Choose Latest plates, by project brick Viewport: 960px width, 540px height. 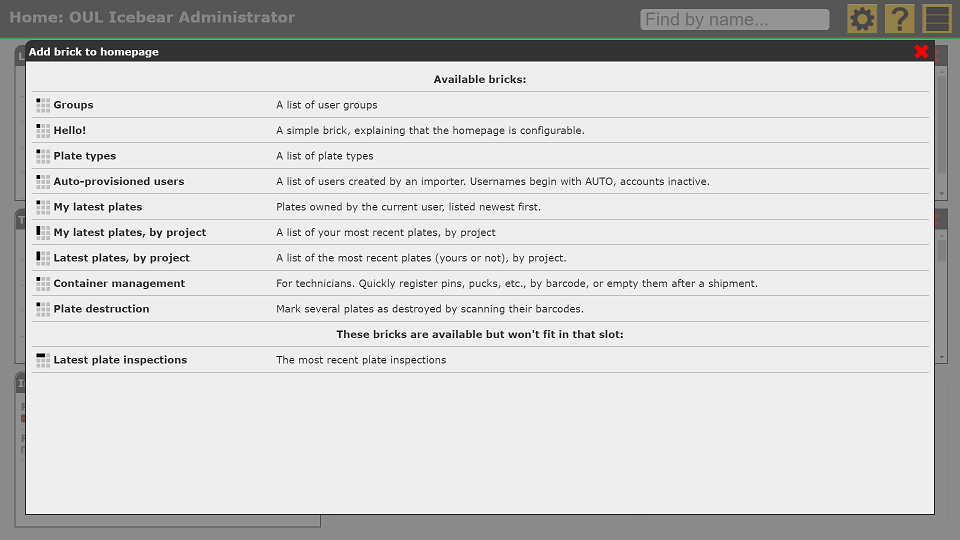(121, 258)
